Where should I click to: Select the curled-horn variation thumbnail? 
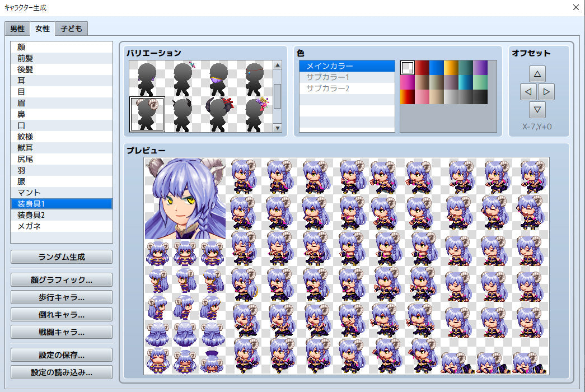[147, 114]
